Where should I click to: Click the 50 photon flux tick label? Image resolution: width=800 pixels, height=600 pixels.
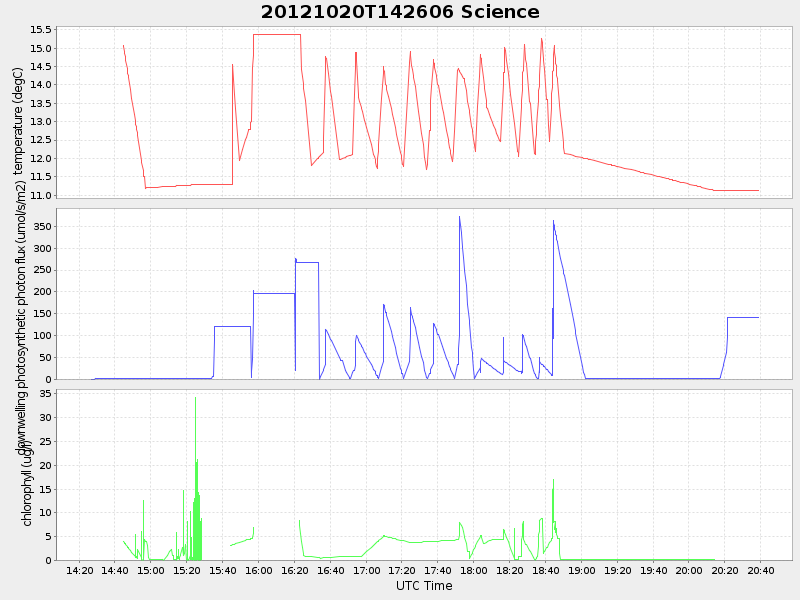45,358
